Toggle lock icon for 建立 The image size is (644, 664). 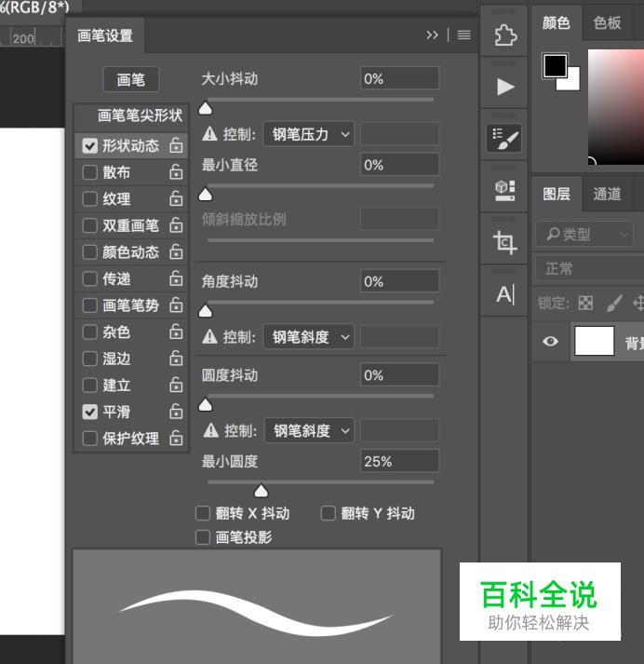click(x=176, y=385)
